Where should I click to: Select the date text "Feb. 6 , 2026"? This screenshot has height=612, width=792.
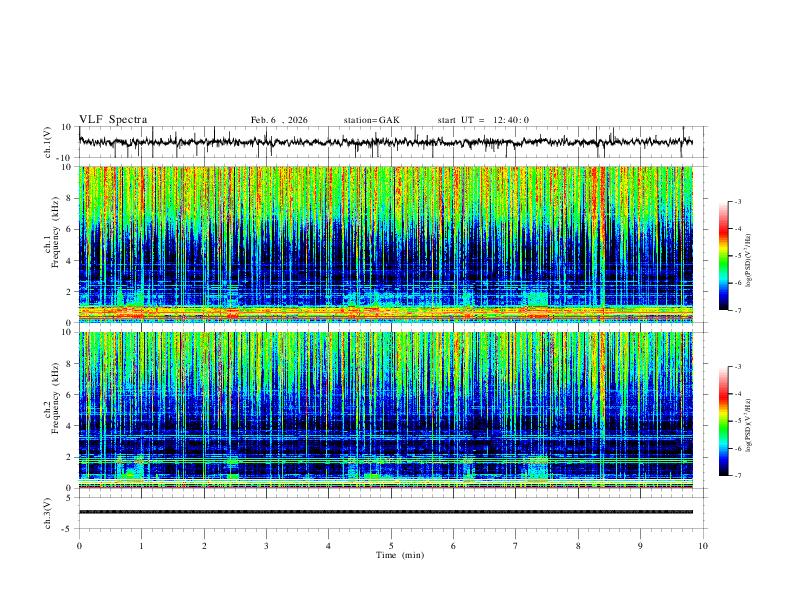click(x=279, y=120)
